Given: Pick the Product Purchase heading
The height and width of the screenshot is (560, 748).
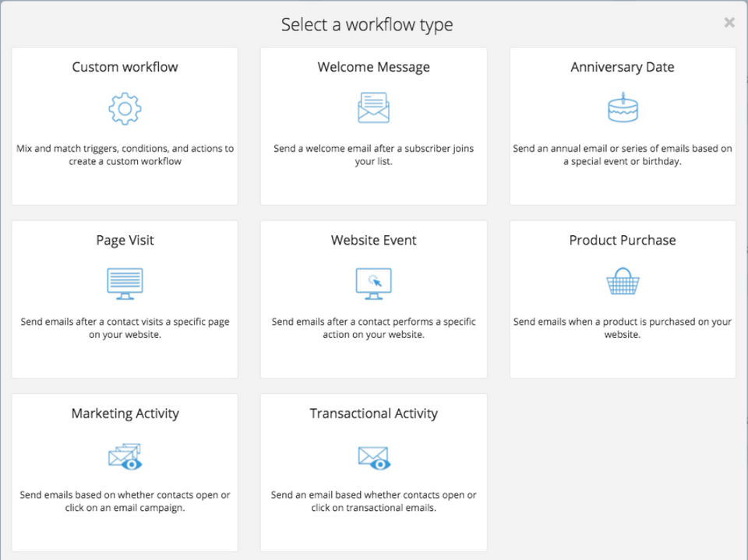Looking at the screenshot, I should point(623,240).
